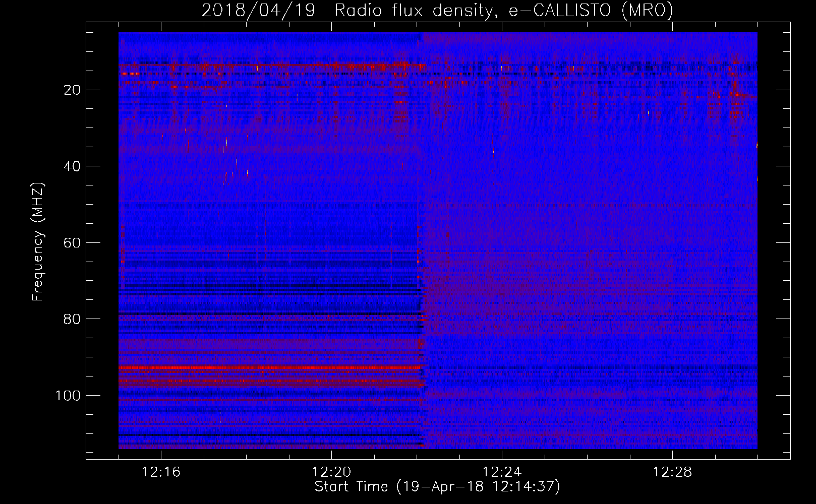Click the "12:20" time tick label
The image size is (816, 504).
coord(331,472)
